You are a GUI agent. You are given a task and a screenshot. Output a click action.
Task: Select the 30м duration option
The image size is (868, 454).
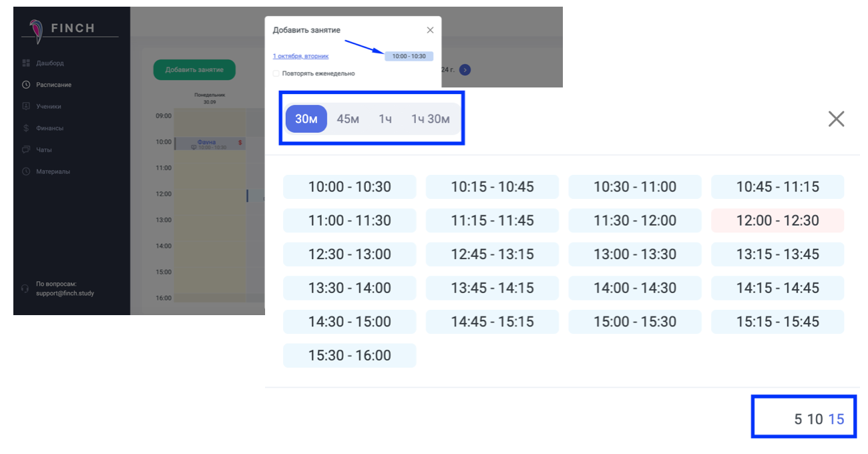tap(306, 120)
